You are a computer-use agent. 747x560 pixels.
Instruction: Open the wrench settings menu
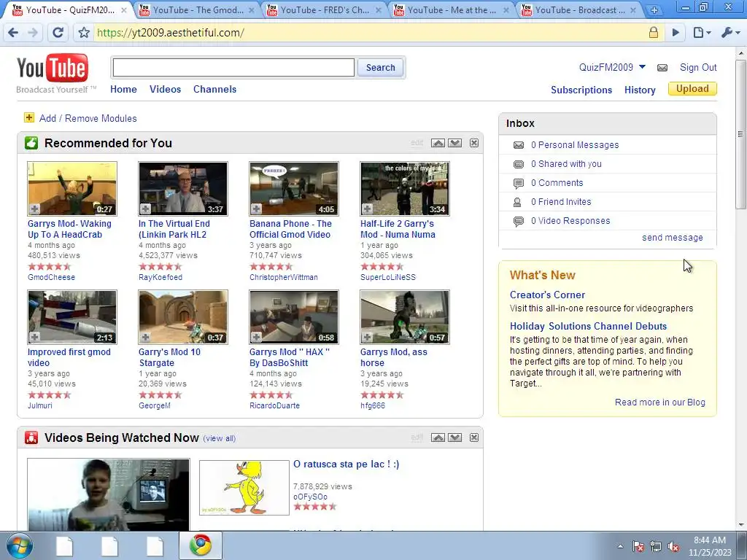click(x=730, y=32)
